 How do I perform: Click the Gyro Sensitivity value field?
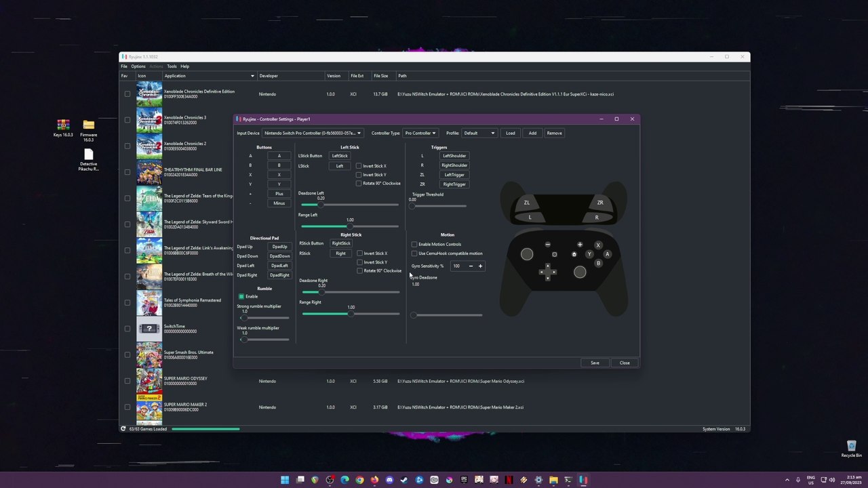click(x=458, y=266)
